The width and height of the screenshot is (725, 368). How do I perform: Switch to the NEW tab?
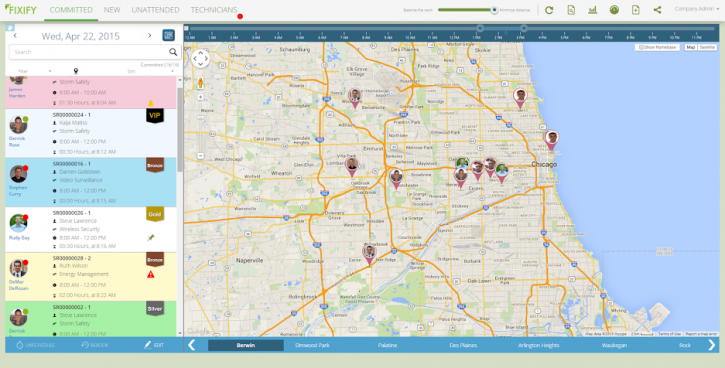(112, 10)
